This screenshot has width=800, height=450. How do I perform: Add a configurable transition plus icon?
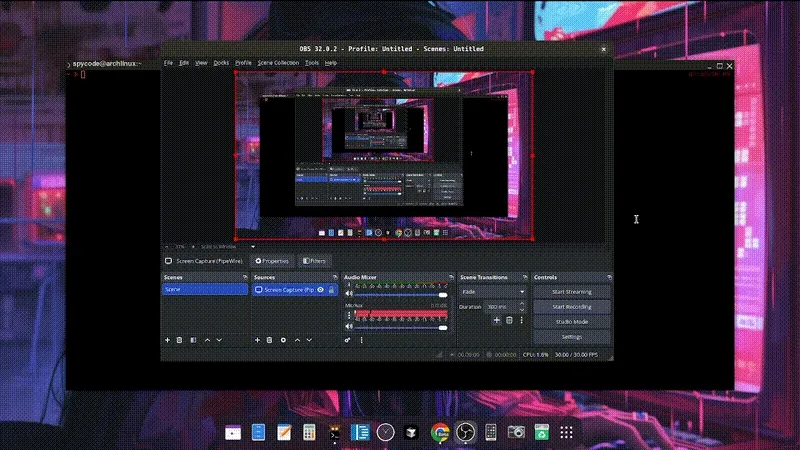[x=496, y=320]
